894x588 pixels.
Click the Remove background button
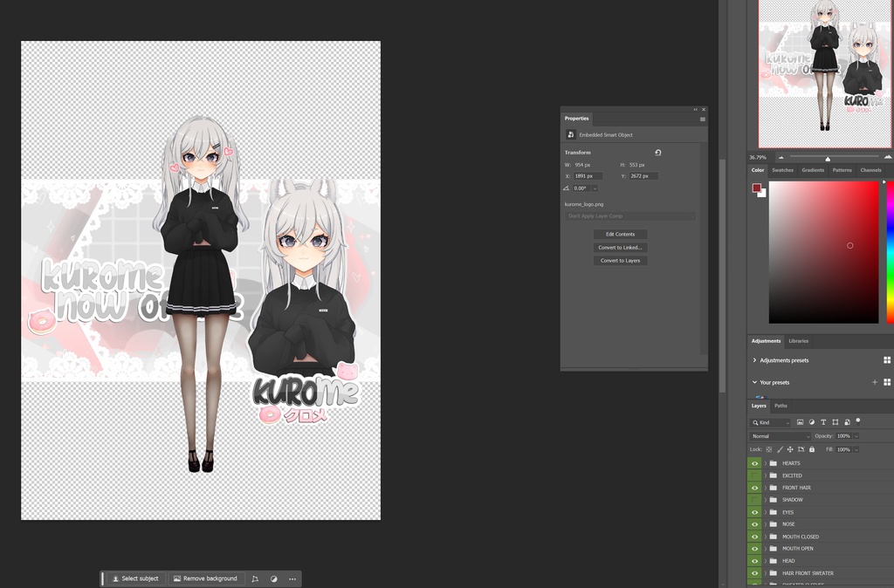pyautogui.click(x=204, y=578)
